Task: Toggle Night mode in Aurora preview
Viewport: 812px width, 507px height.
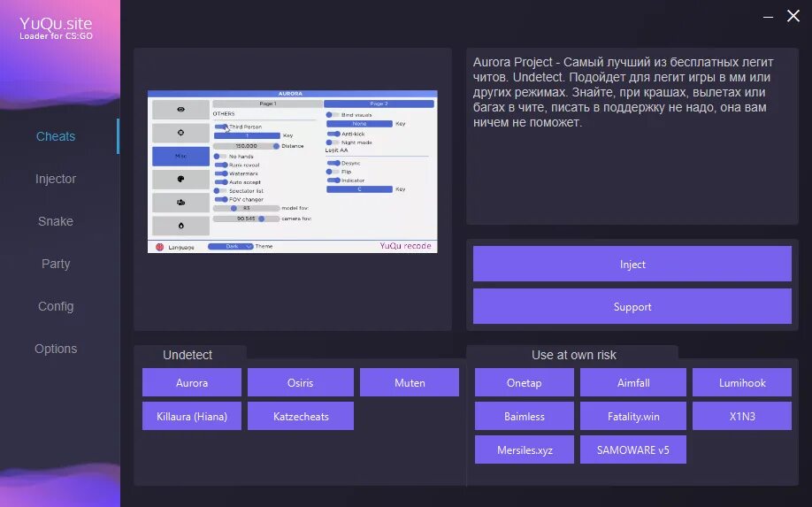Action: click(x=333, y=142)
